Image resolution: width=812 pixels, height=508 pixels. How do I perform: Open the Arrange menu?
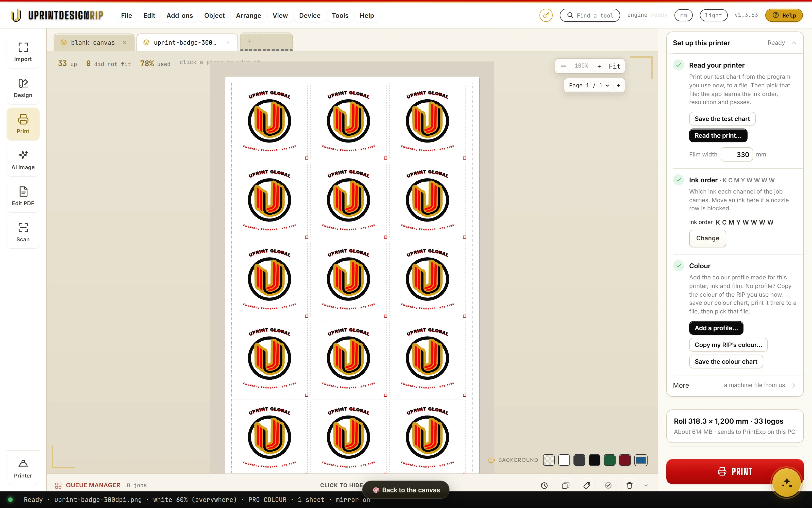(248, 15)
